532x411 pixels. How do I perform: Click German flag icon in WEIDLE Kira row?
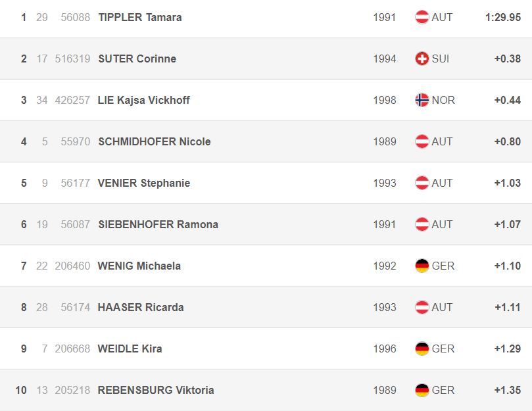(422, 349)
